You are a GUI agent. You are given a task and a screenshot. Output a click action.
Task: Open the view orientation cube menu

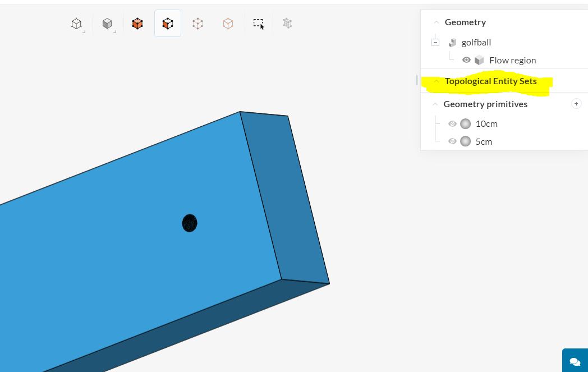tap(76, 24)
